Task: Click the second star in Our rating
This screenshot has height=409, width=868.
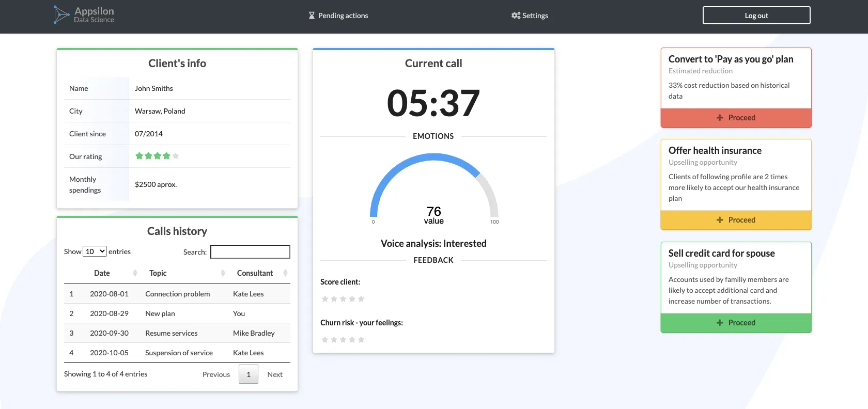Action: pyautogui.click(x=148, y=156)
